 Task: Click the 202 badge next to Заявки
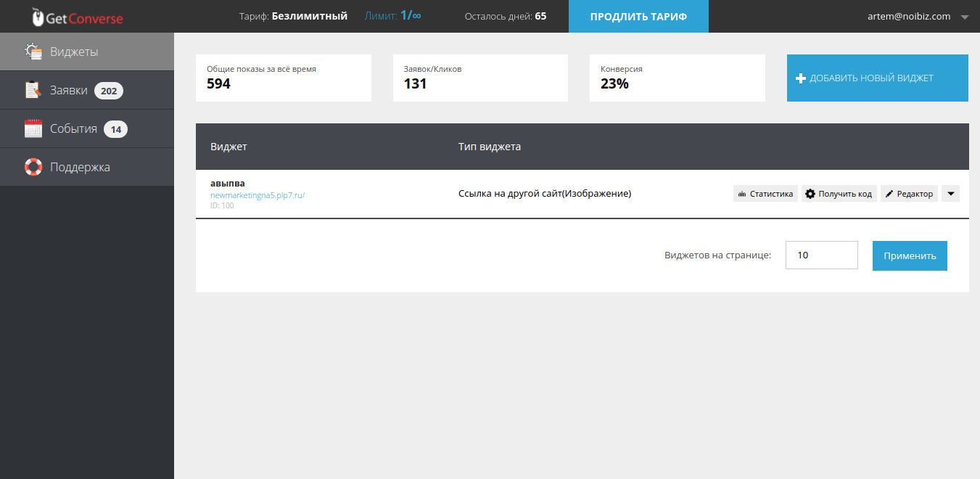[109, 91]
